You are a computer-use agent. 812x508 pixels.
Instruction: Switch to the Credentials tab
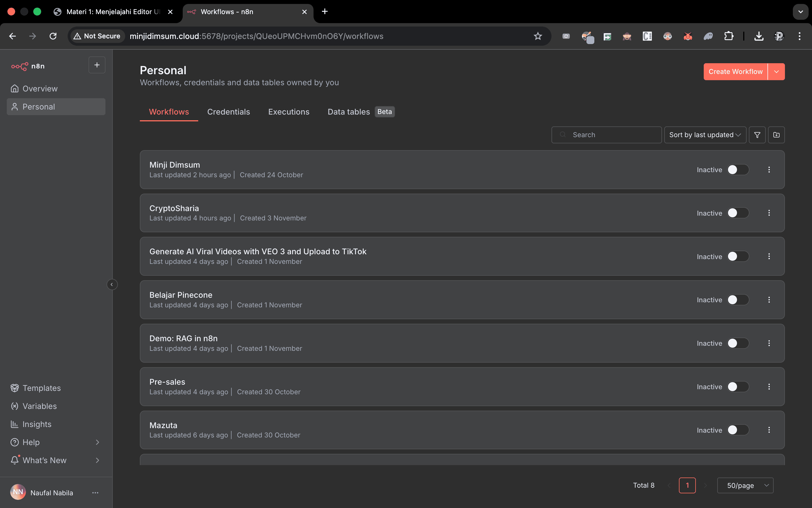pyautogui.click(x=228, y=112)
